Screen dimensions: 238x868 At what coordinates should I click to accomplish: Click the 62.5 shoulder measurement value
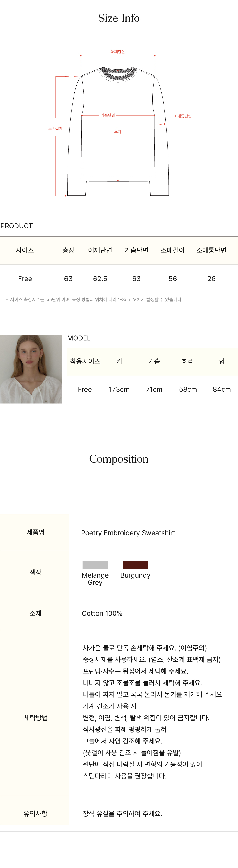100,279
